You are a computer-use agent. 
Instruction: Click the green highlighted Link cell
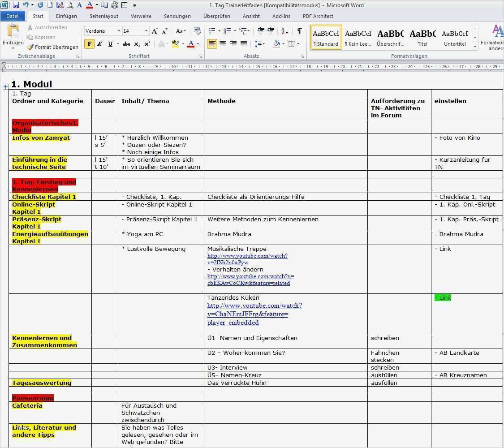(x=443, y=297)
